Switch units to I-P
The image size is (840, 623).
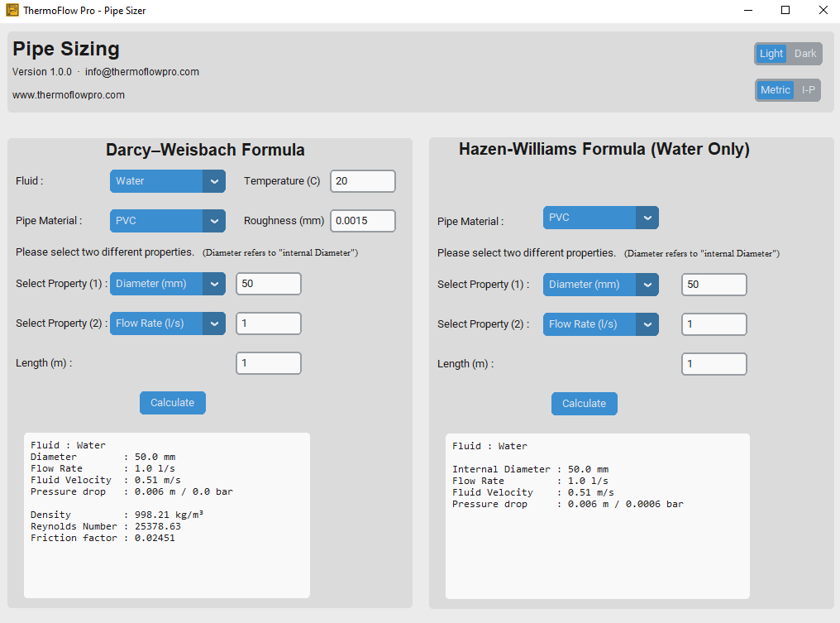807,90
